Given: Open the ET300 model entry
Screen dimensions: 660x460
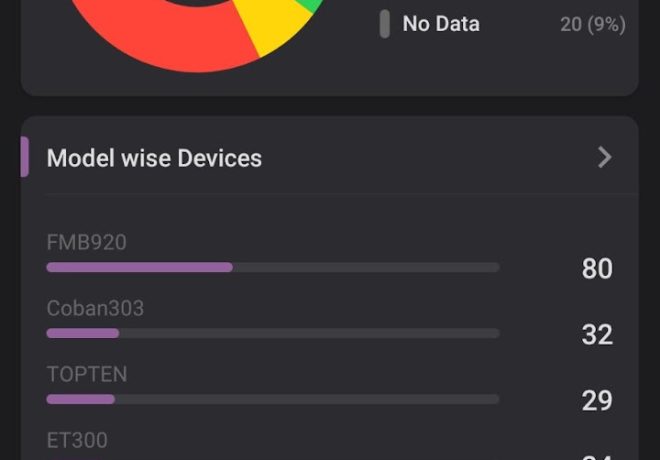Looking at the screenshot, I should [x=77, y=440].
